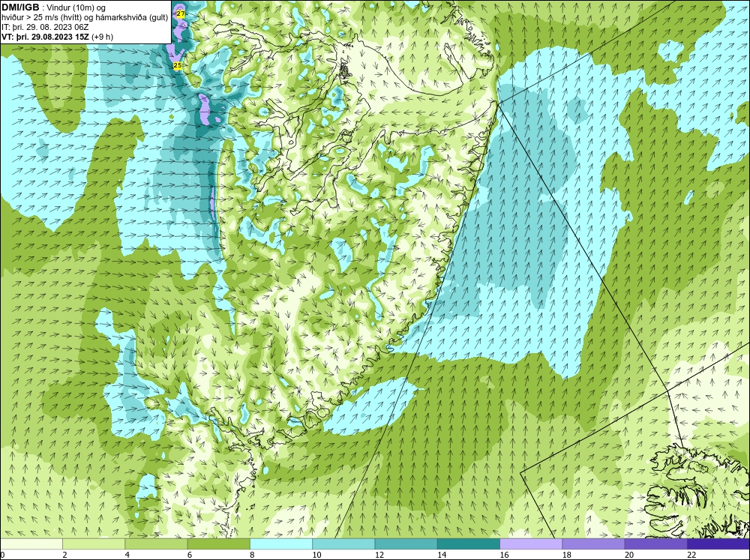
Task: Click the 'DMI/IGB' title text
Action: [x=20, y=7]
